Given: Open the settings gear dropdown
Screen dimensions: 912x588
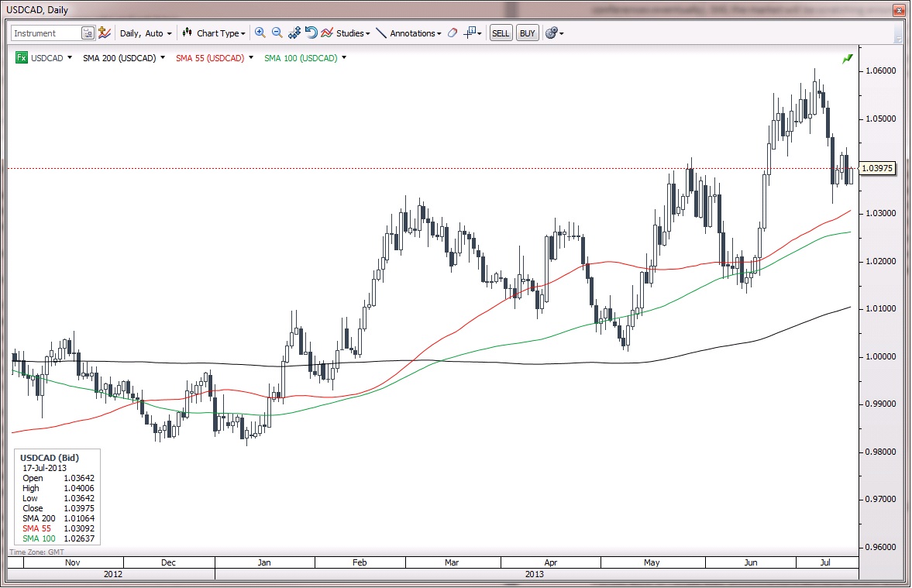Looking at the screenshot, I should point(554,33).
